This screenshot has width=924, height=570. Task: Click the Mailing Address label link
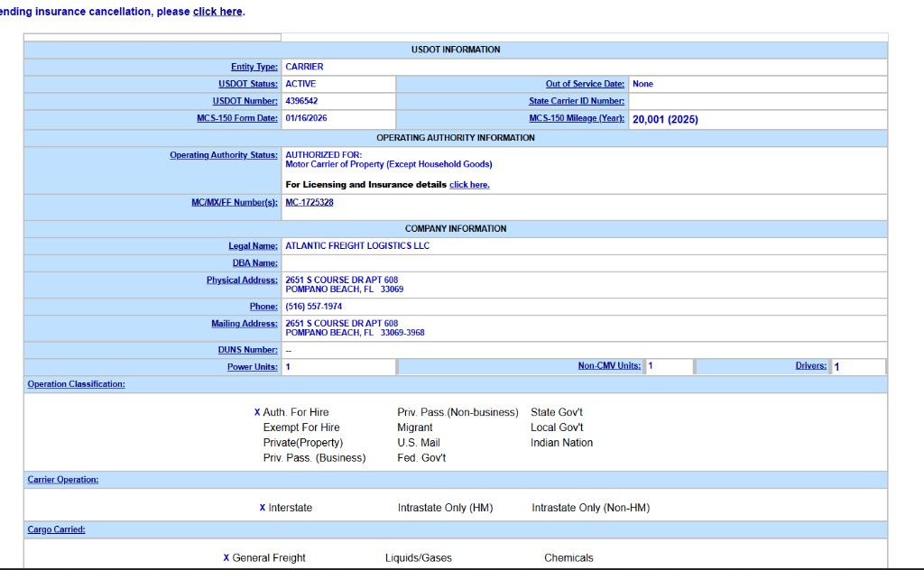(x=244, y=323)
